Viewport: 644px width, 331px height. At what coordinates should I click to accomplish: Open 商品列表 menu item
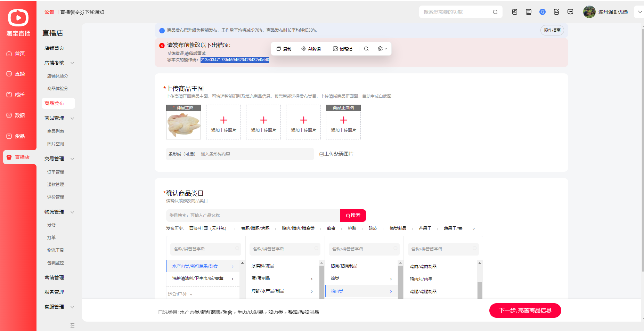coord(56,131)
